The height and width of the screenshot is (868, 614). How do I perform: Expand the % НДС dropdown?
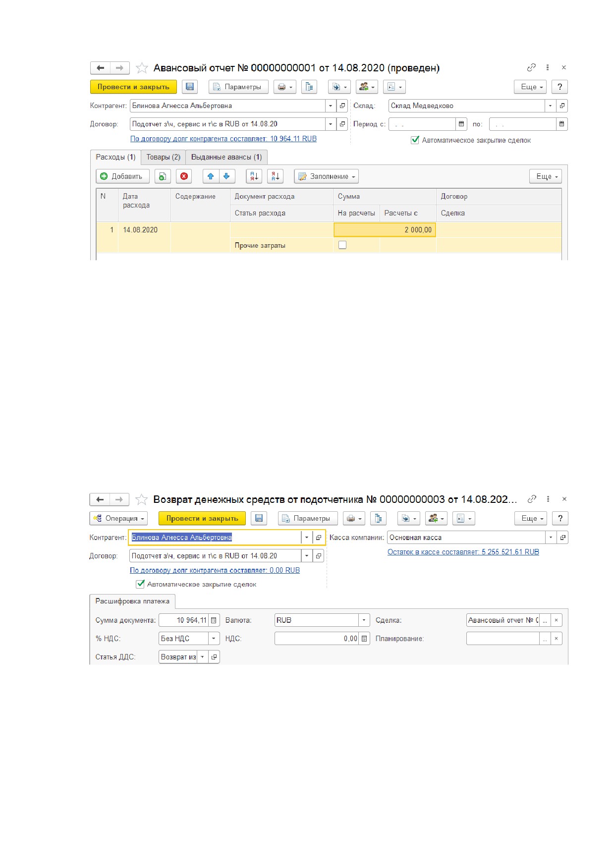click(214, 639)
